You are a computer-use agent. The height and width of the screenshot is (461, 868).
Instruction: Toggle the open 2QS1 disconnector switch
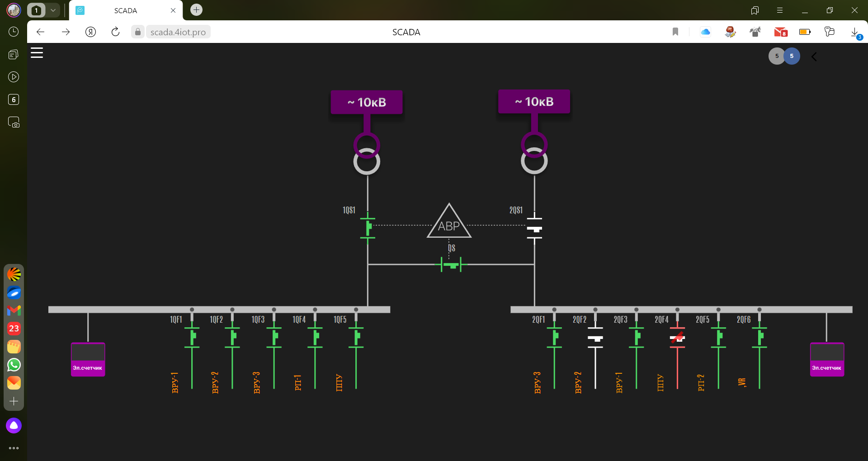[534, 229]
